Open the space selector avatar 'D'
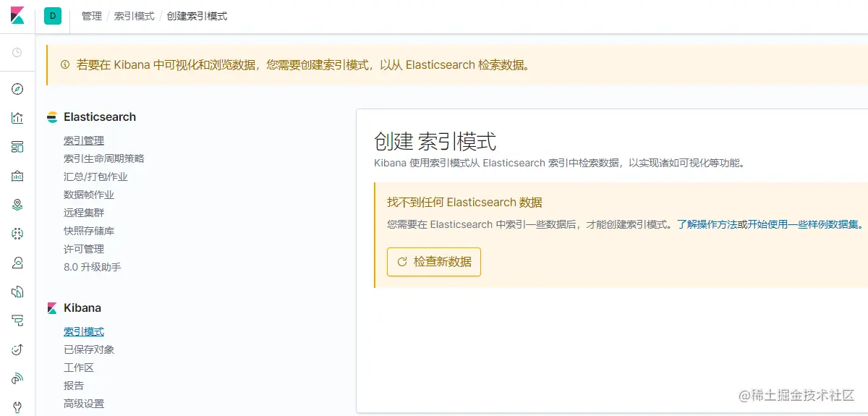 tap(52, 16)
